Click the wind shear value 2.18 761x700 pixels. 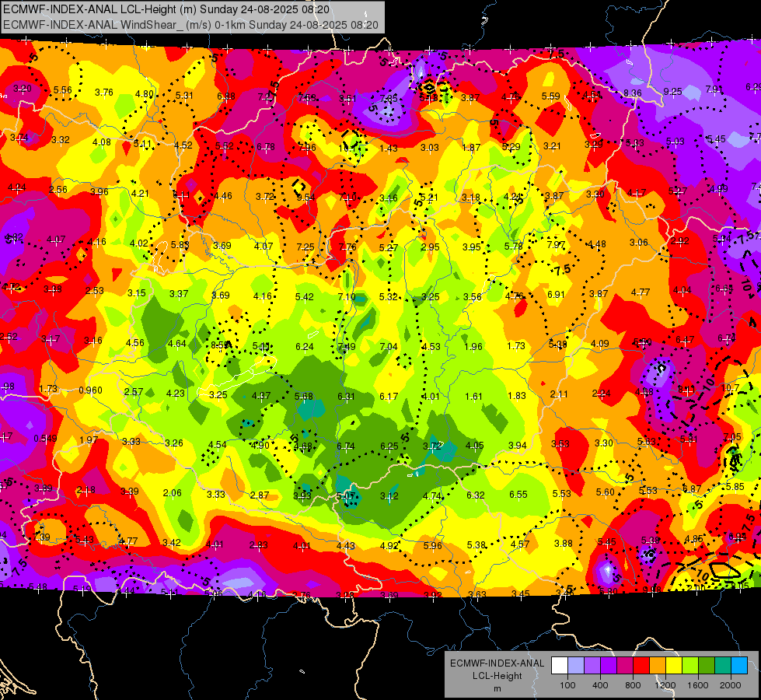[86, 490]
